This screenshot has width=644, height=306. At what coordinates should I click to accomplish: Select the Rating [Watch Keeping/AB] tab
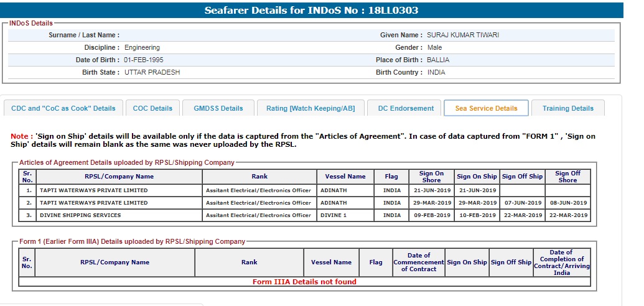click(x=310, y=108)
